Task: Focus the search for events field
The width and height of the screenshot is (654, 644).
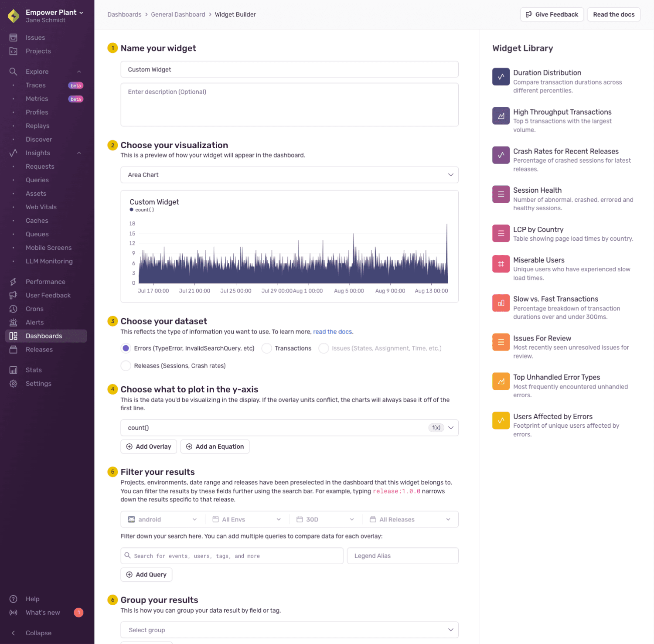Action: tap(232, 555)
